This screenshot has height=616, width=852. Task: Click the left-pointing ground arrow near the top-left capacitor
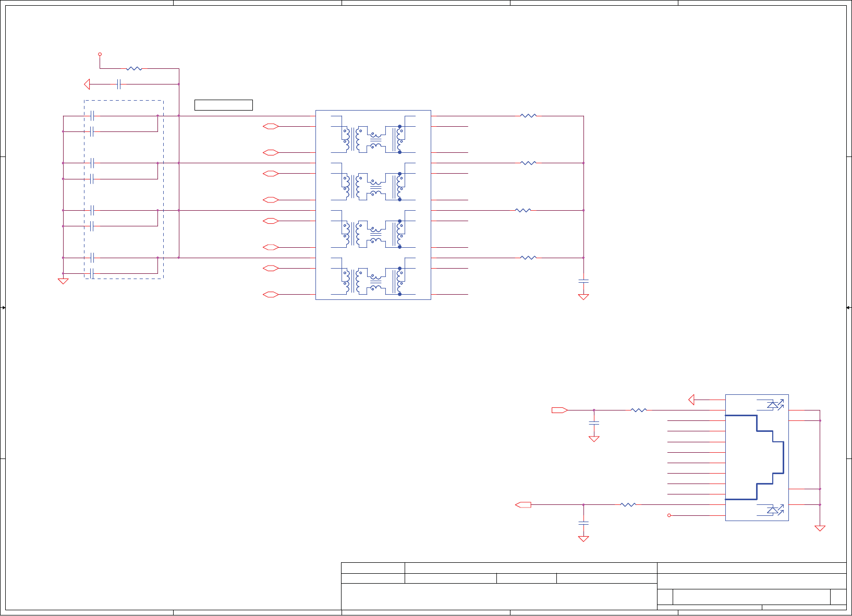tap(87, 84)
